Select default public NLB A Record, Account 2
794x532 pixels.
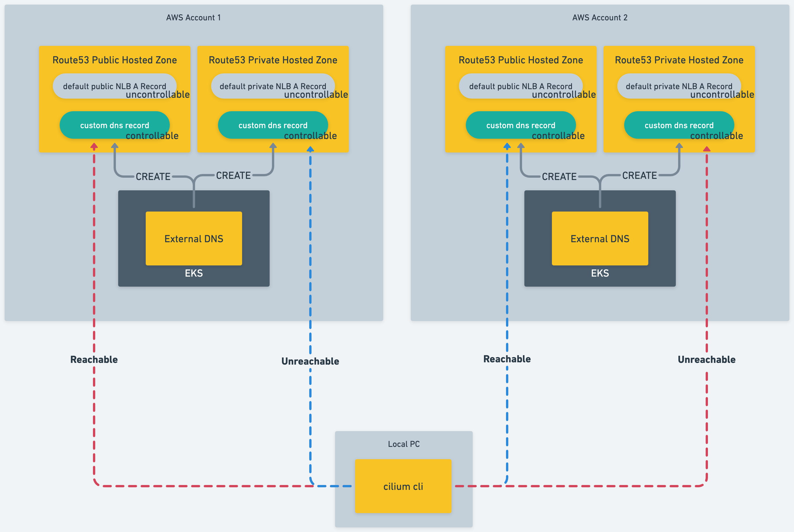point(520,86)
